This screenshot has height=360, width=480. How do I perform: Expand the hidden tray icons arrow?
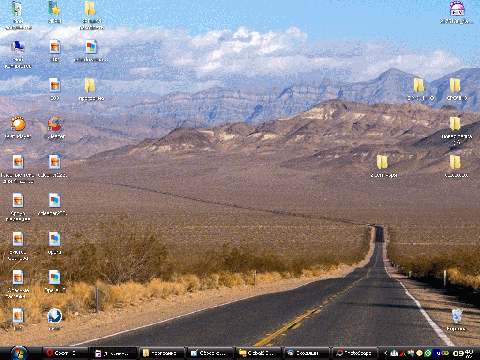click(x=386, y=353)
